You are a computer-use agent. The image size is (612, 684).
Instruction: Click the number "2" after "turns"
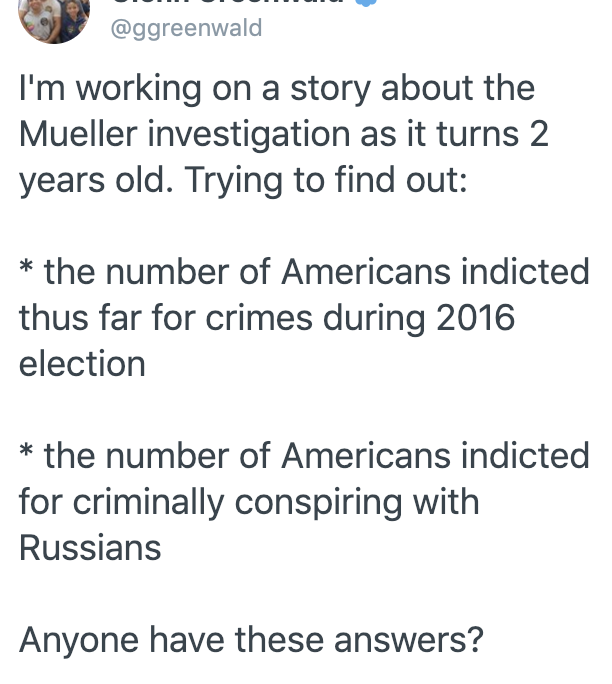click(x=539, y=134)
